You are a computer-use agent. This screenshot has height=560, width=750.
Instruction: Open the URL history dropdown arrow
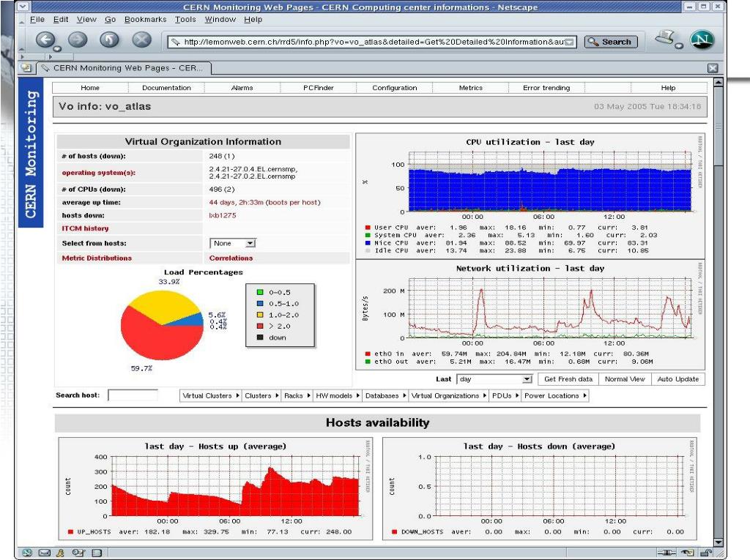tap(569, 42)
